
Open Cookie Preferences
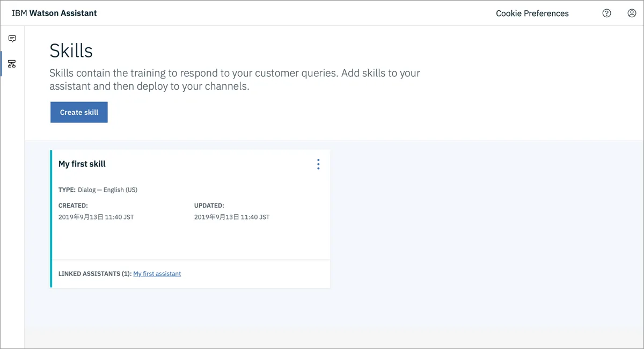point(532,13)
